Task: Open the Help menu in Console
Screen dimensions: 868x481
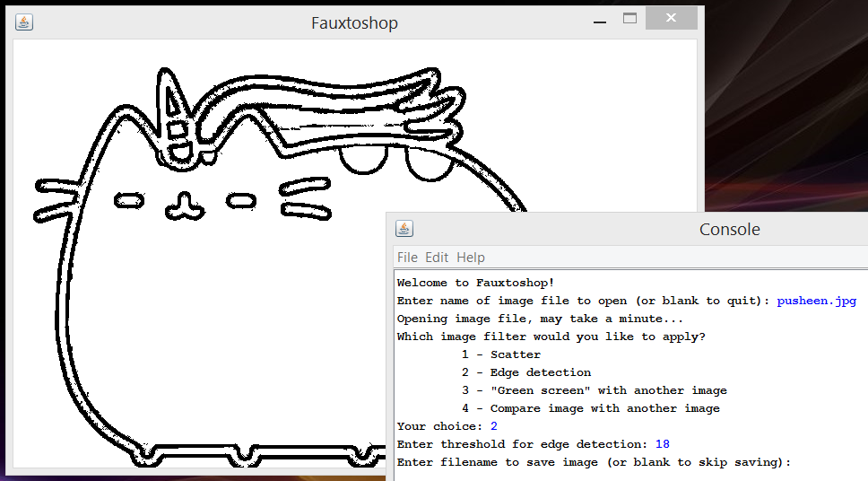Action: tap(471, 258)
